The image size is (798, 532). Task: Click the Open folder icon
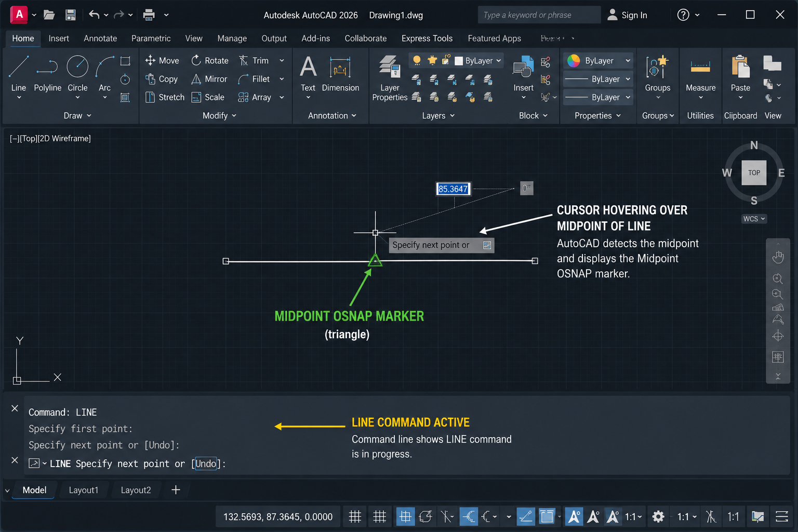tap(49, 15)
